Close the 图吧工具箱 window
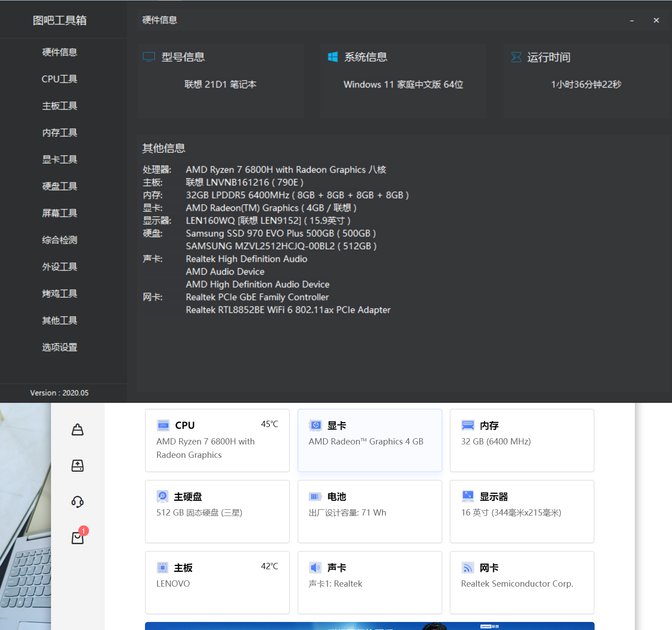Viewport: 672px width, 630px height. point(656,20)
